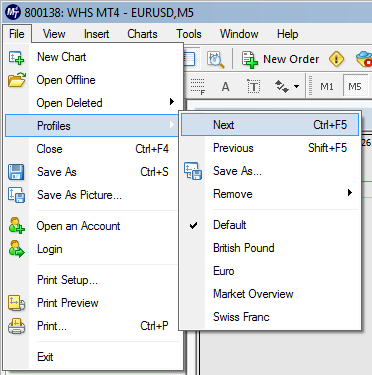Click the Print Preview icon

17,303
